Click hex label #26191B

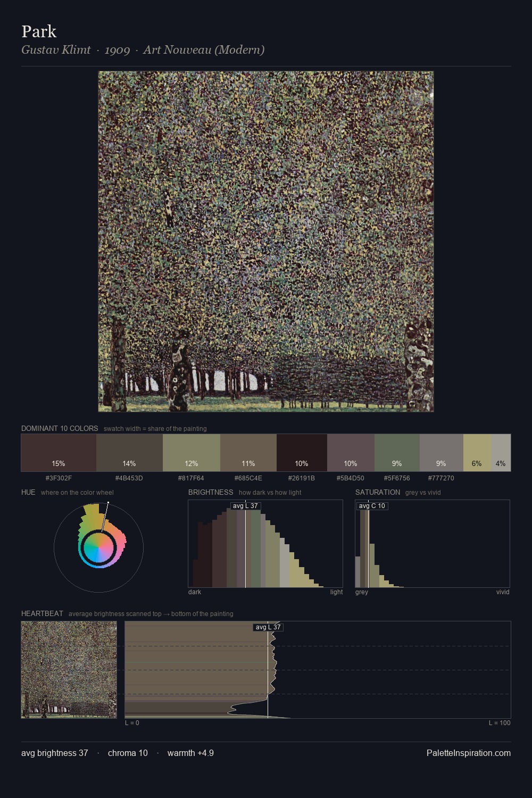tap(302, 478)
